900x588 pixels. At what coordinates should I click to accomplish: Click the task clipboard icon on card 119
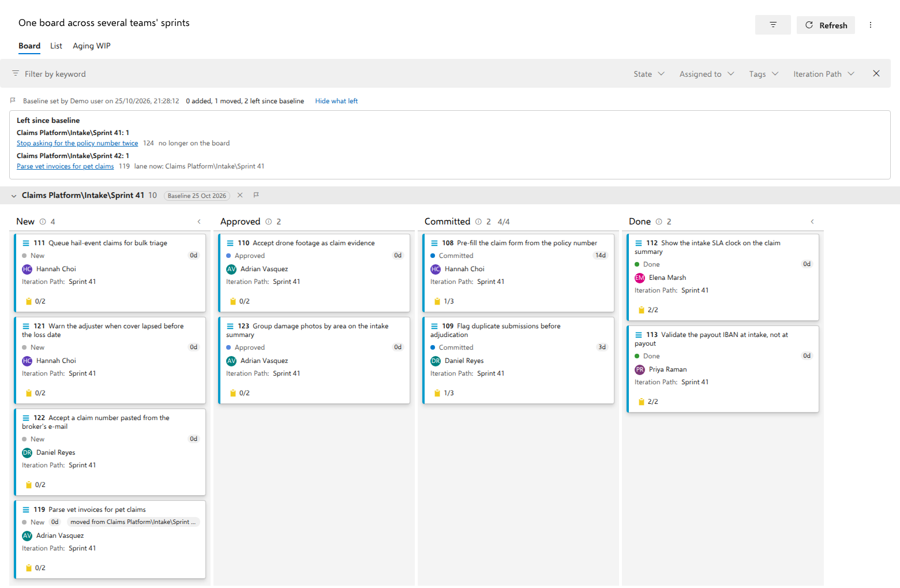(29, 568)
